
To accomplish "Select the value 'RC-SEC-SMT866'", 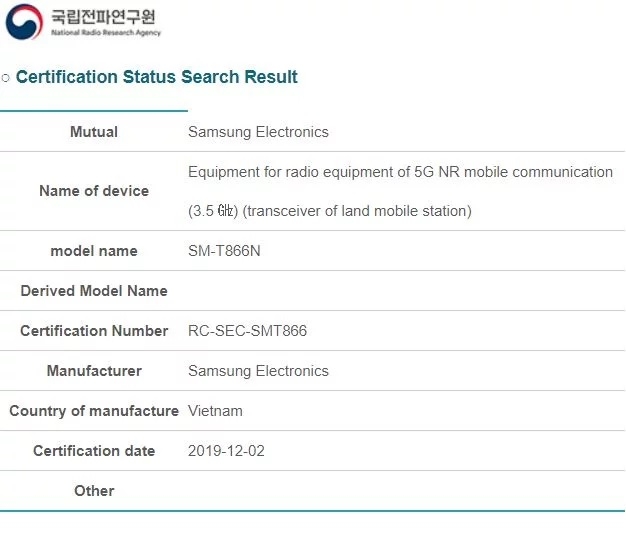I will (x=248, y=331).
